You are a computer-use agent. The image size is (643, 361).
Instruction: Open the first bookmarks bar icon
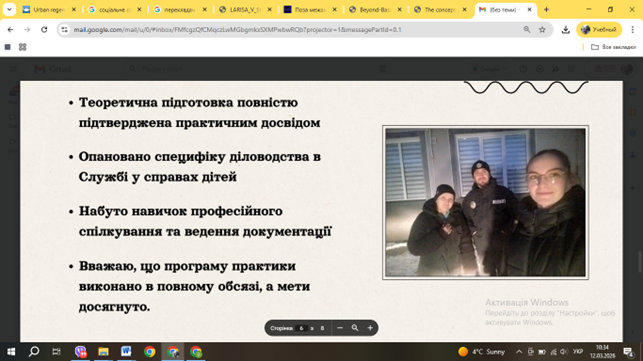[7, 47]
